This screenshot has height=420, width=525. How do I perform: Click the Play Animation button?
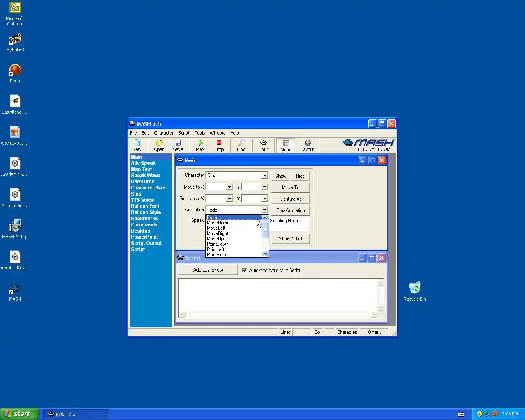tap(290, 210)
